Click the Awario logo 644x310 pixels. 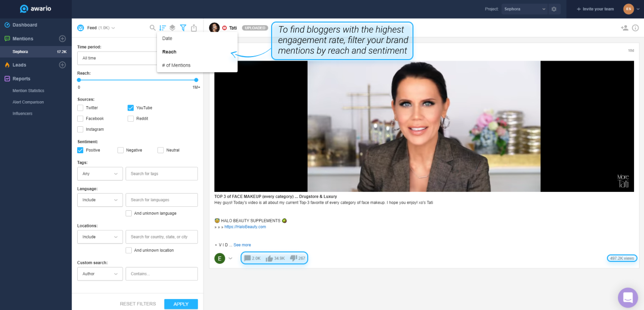pos(36,9)
